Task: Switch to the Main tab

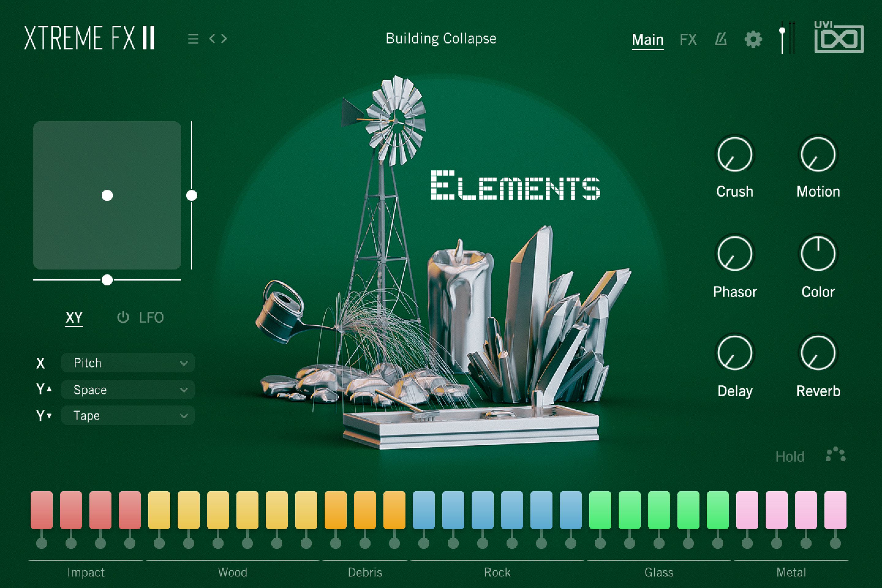Action: pos(648,40)
